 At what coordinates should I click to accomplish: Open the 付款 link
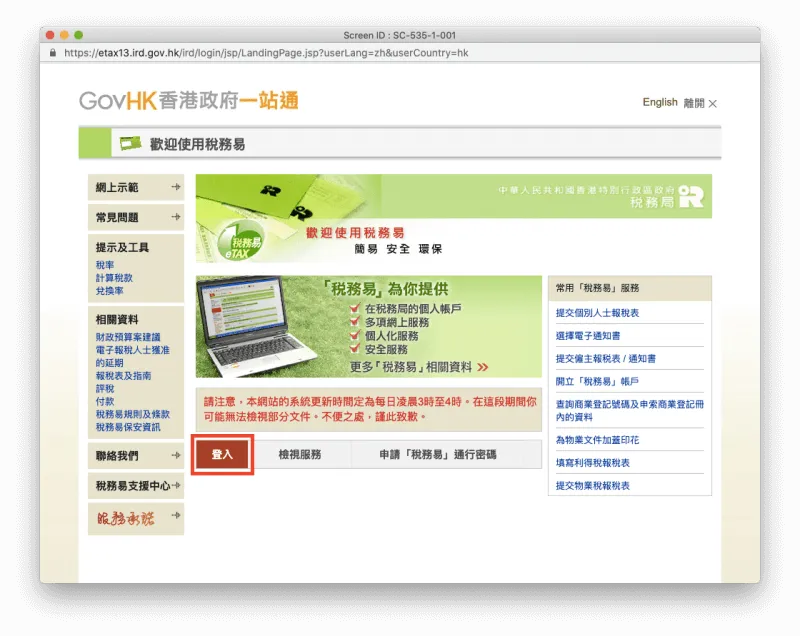pos(105,401)
